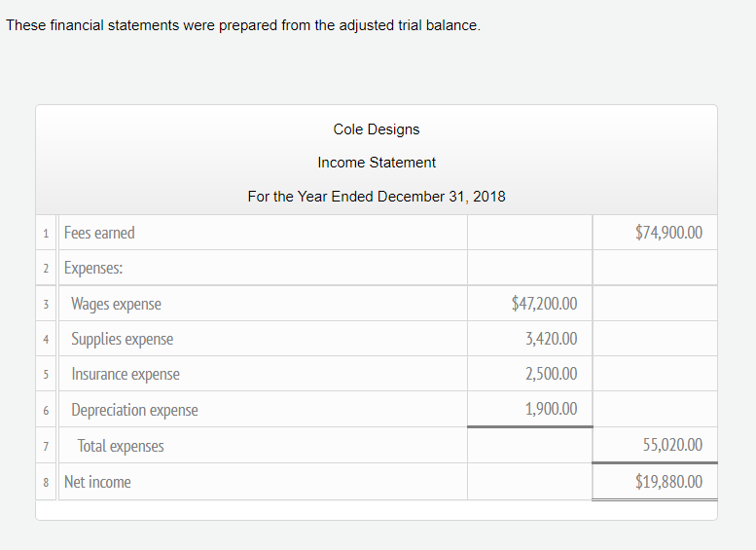This screenshot has width=756, height=550.
Task: Click the 2,500.00 insurance amount
Action: coord(551,374)
